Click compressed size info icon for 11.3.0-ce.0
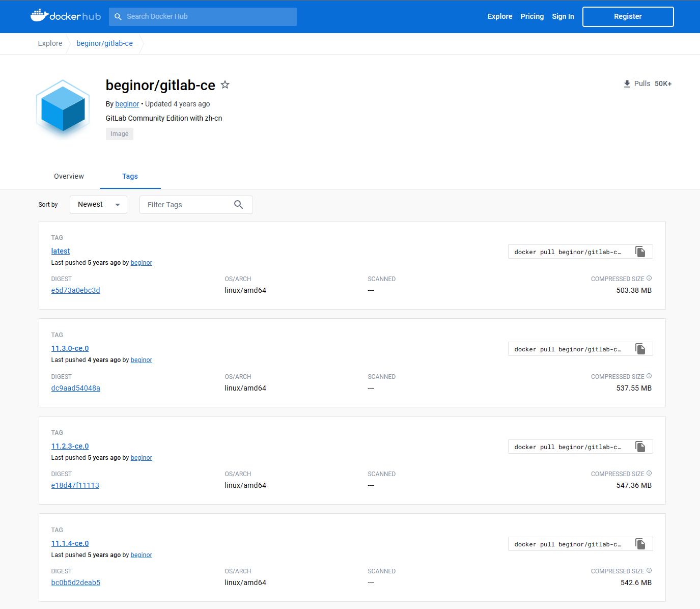Viewport: 700px width, 609px height. [649, 376]
